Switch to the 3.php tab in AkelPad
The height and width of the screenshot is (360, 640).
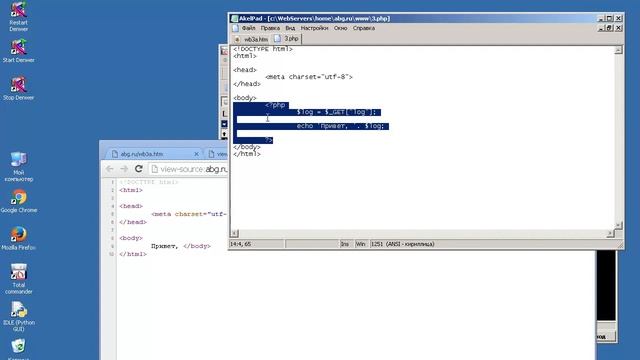pos(287,39)
